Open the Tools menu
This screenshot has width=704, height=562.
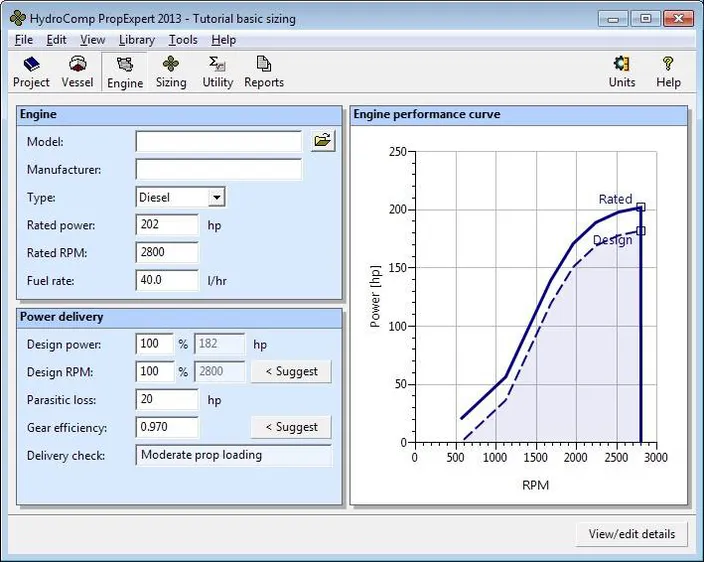183,40
